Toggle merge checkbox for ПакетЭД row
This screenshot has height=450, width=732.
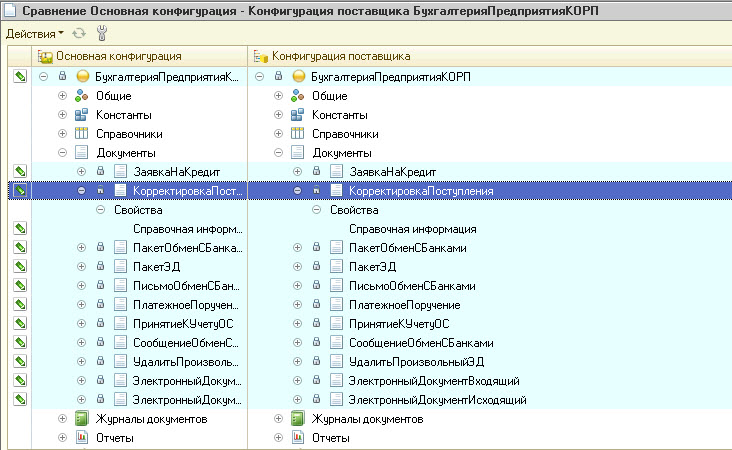20,267
